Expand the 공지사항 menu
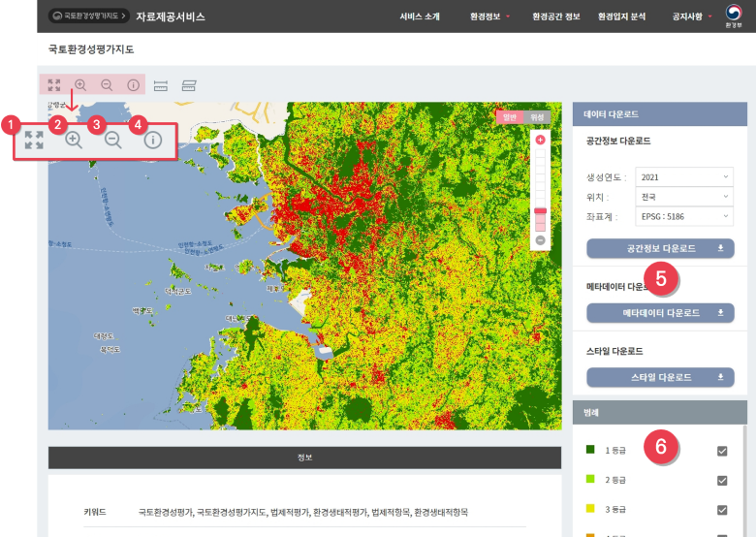Viewport: 756px width, 537px height. pos(692,16)
